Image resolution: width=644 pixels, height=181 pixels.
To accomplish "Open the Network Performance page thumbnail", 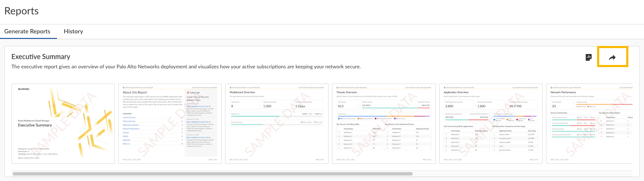I will (590, 123).
